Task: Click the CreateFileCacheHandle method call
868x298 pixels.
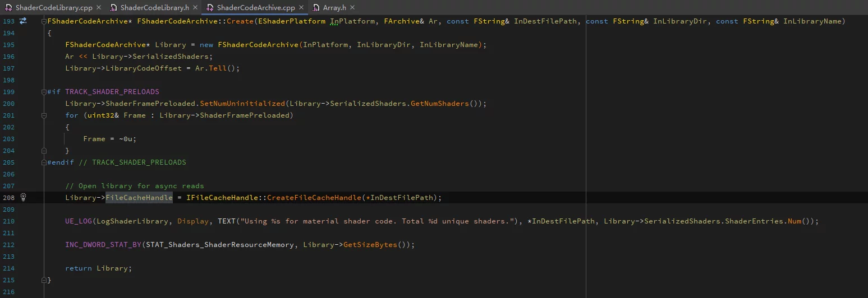Action: point(314,198)
